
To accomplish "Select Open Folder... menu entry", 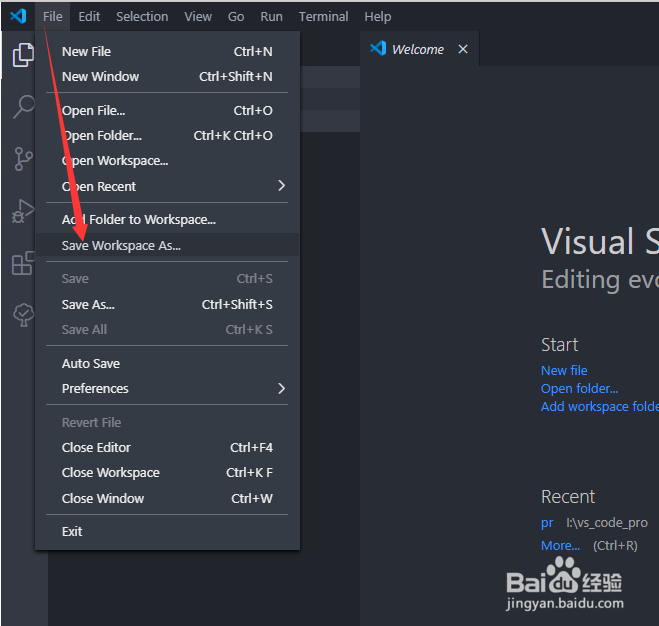I will 167,136.
